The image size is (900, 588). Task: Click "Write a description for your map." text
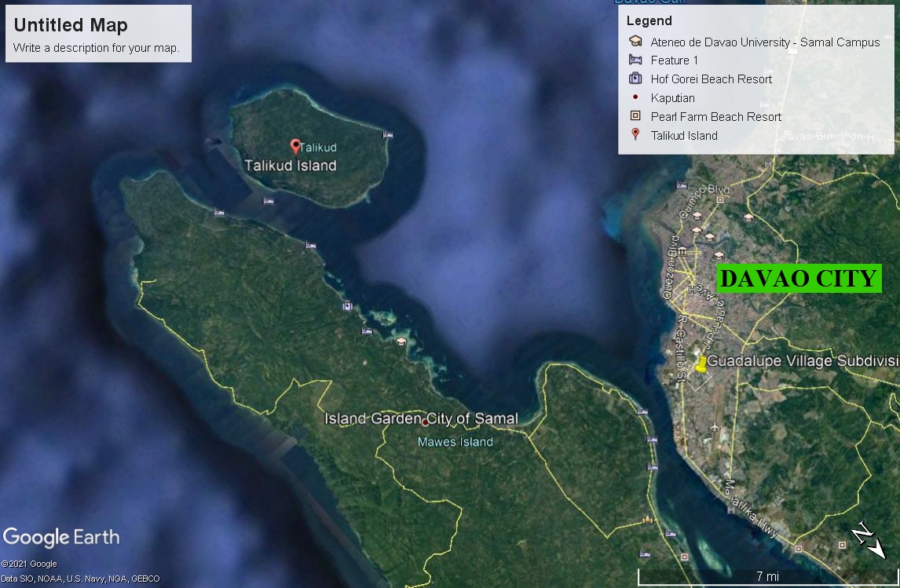click(x=97, y=48)
